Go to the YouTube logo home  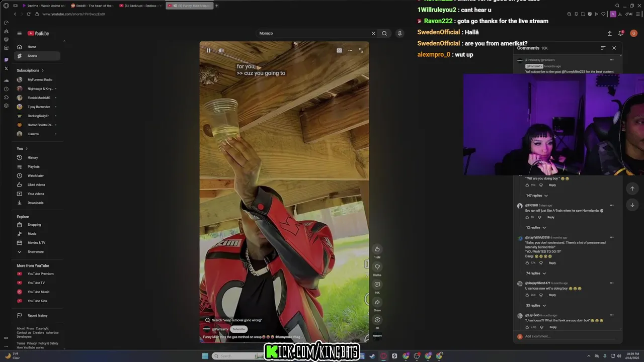pos(38,33)
